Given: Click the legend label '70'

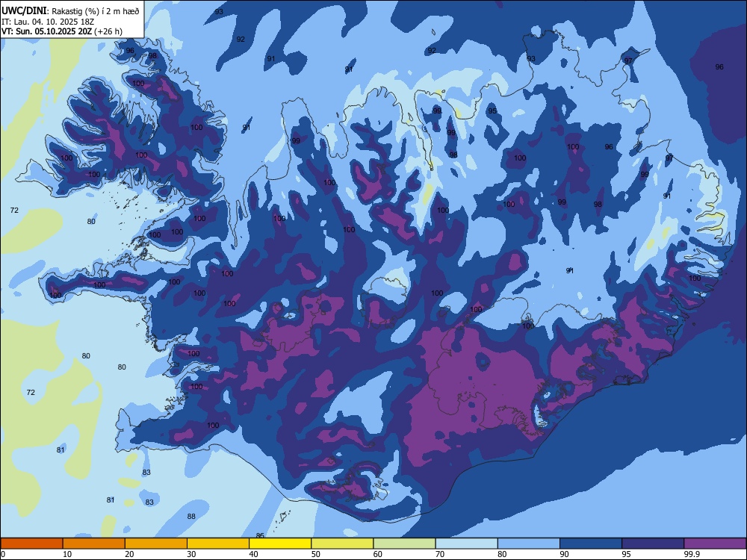Looking at the screenshot, I should [x=440, y=554].
